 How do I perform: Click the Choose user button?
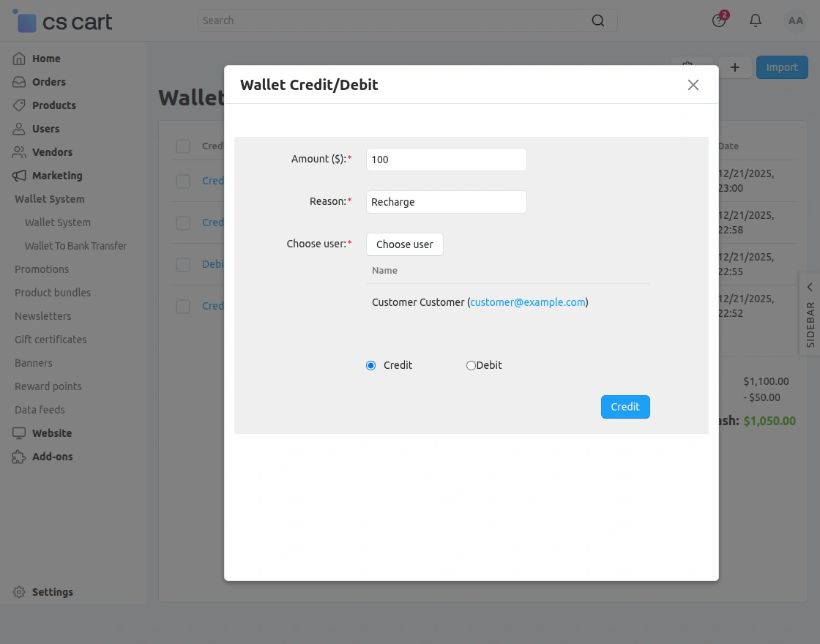click(404, 244)
